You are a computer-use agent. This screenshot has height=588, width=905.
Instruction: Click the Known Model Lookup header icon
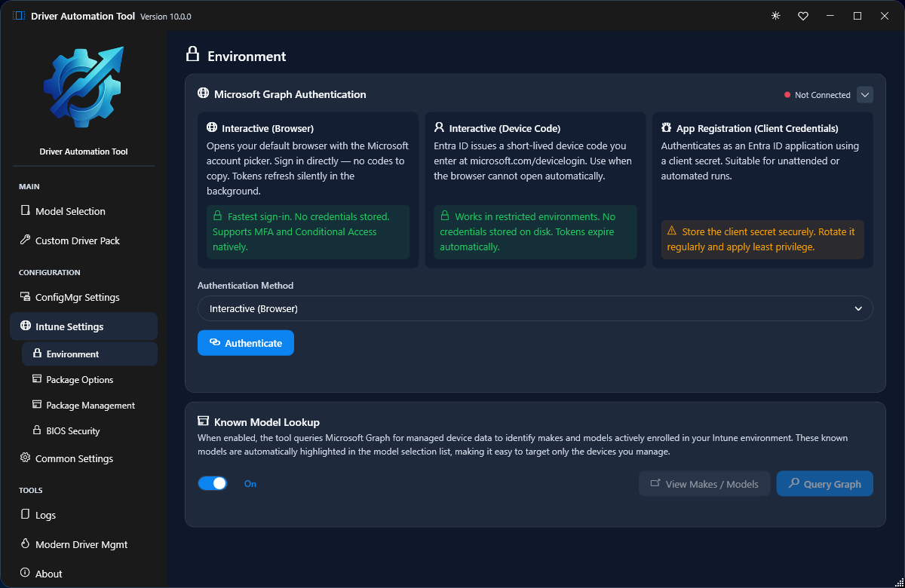[203, 421]
